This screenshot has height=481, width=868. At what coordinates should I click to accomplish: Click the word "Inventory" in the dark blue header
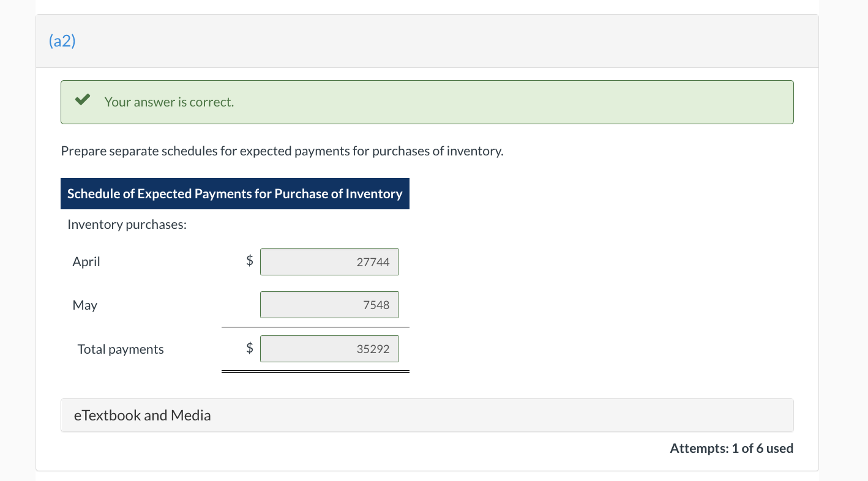373,194
